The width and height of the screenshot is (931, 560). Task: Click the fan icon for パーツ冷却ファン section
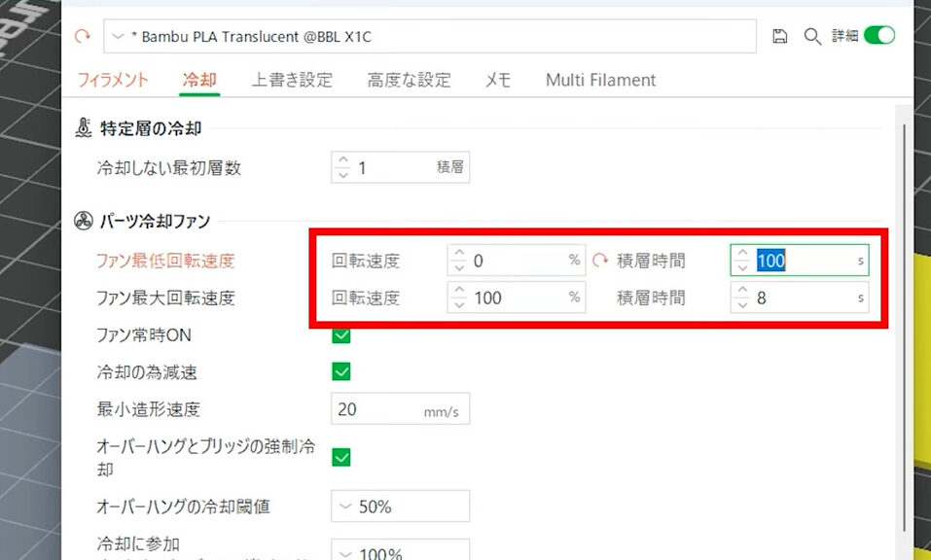(x=86, y=220)
